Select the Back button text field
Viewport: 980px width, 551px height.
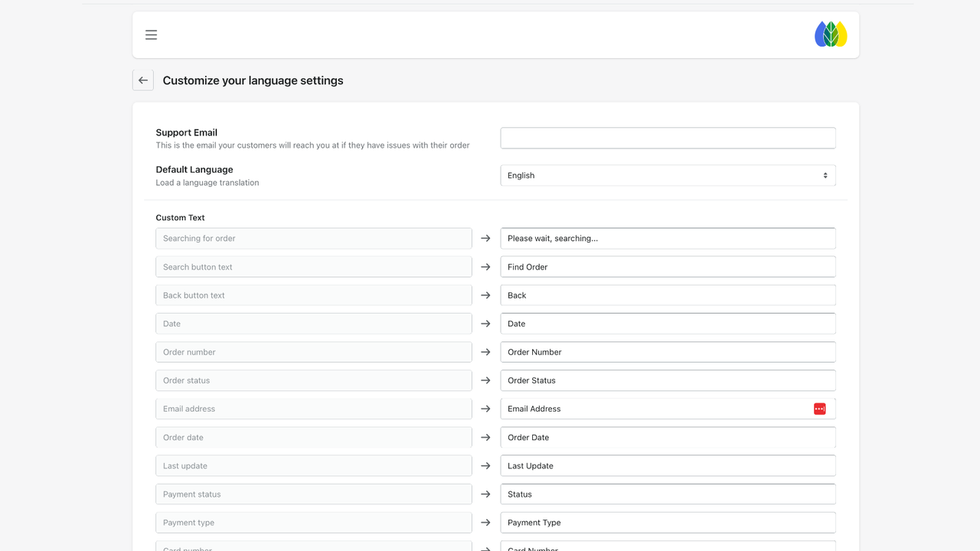tap(313, 295)
